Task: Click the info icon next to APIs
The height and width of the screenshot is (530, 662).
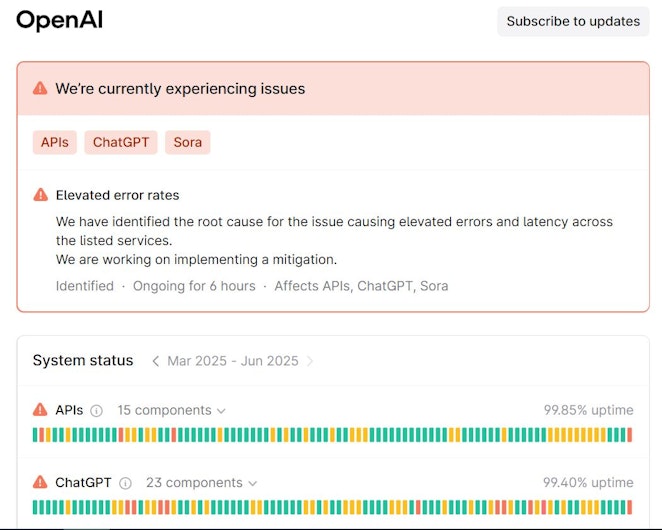Action: point(97,410)
